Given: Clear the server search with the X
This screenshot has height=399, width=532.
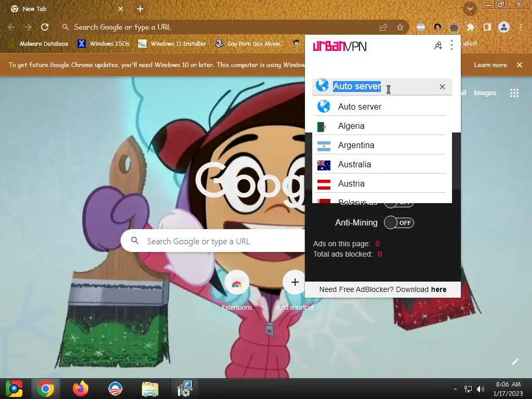Looking at the screenshot, I should tap(442, 87).
